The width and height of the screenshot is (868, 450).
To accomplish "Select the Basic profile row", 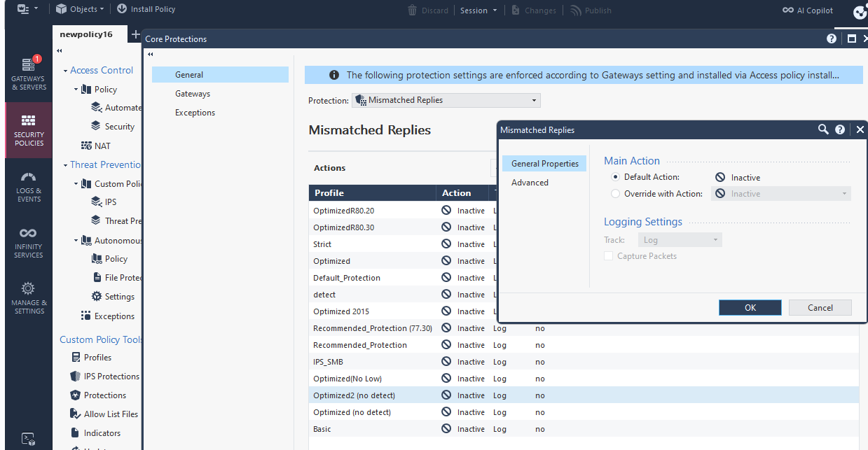I will click(x=584, y=429).
